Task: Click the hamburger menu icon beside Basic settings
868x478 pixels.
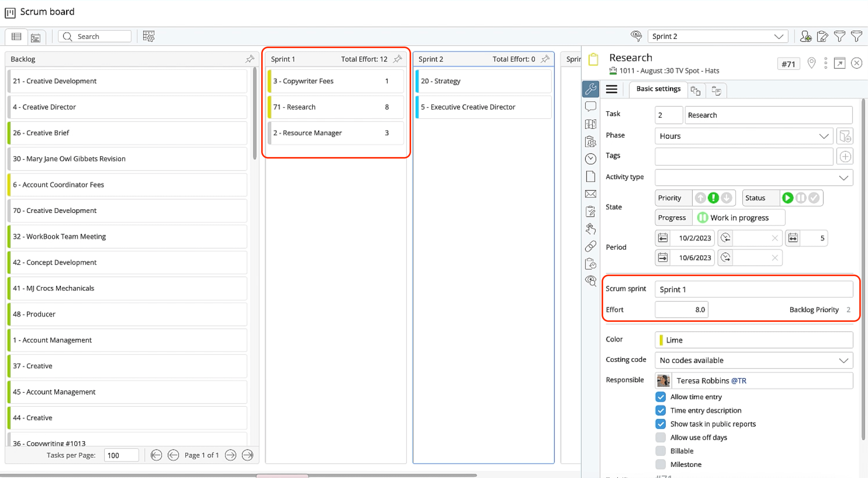Action: click(x=612, y=89)
